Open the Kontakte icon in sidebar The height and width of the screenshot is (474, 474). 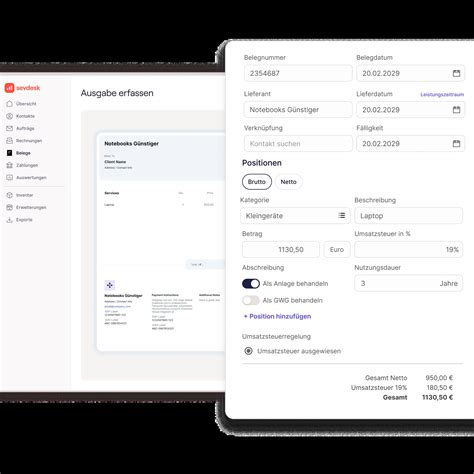pyautogui.click(x=10, y=116)
